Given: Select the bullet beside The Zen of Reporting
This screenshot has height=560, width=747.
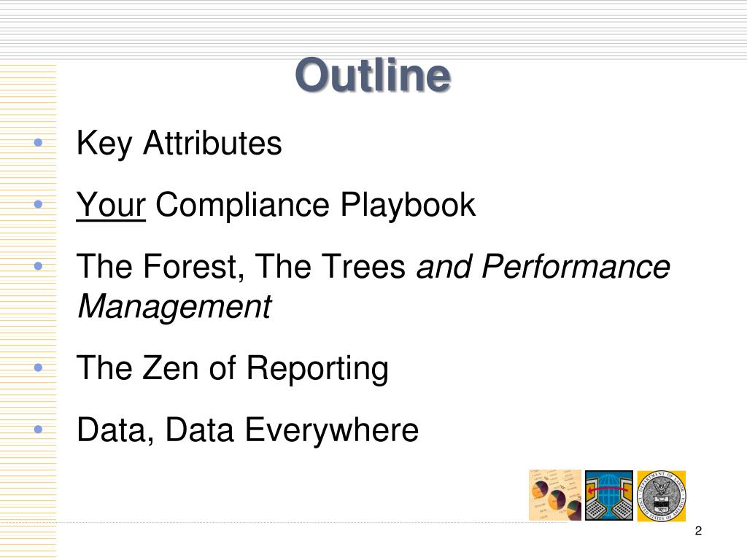Looking at the screenshot, I should pos(39,367).
